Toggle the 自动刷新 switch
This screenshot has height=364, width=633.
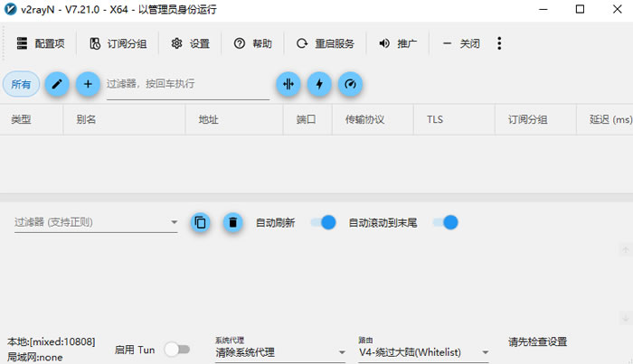point(322,222)
